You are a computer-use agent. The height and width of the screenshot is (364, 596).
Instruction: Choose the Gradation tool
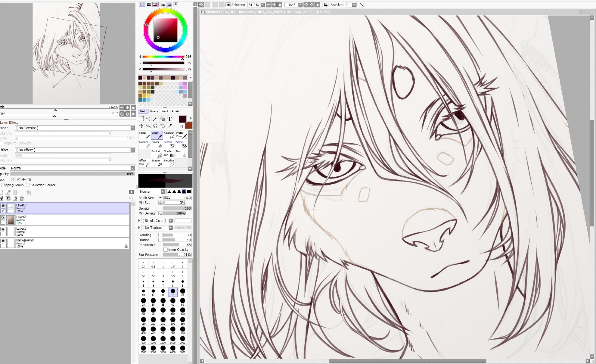(x=169, y=154)
